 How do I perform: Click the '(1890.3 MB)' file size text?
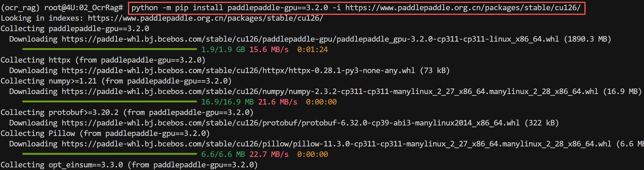pos(588,39)
